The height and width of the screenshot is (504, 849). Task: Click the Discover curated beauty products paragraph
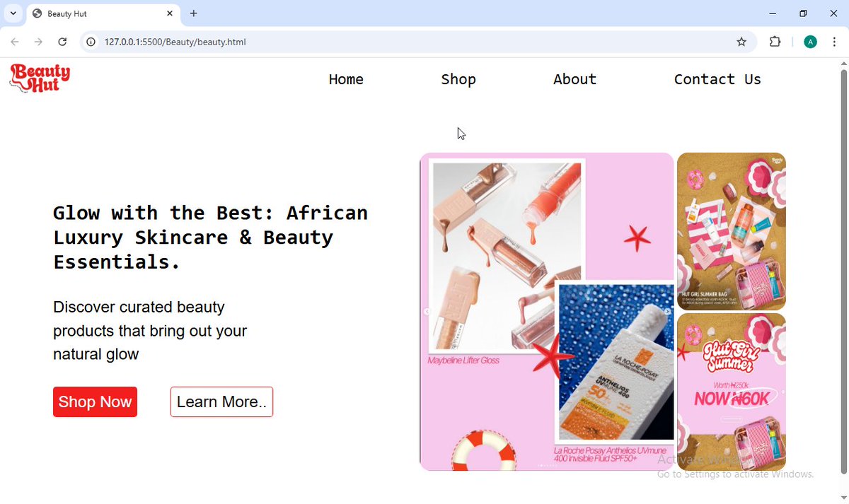pos(150,331)
